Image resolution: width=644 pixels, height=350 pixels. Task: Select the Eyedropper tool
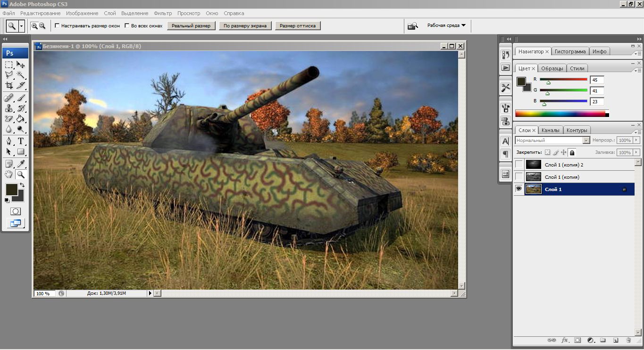[x=21, y=164]
